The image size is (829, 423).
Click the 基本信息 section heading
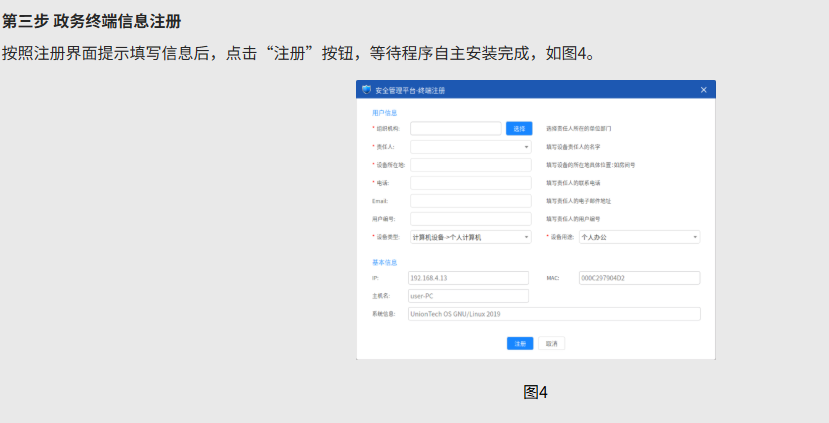[384, 262]
